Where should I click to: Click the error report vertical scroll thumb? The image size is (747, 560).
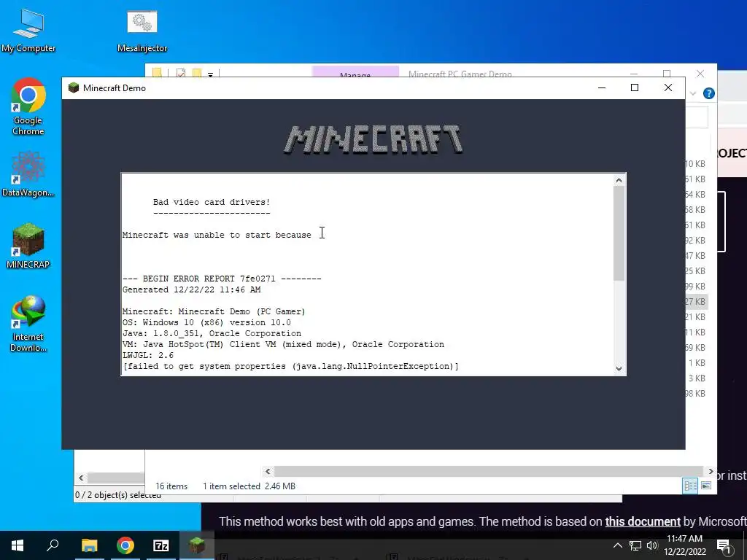pyautogui.click(x=619, y=233)
